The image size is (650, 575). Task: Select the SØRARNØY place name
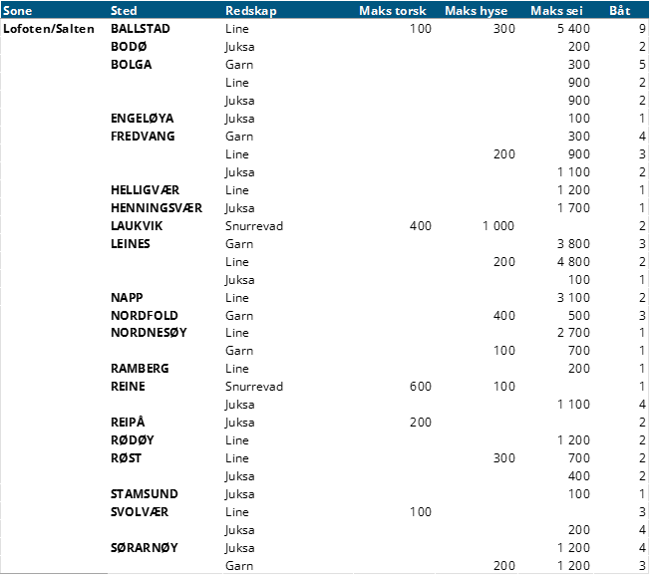(x=144, y=548)
